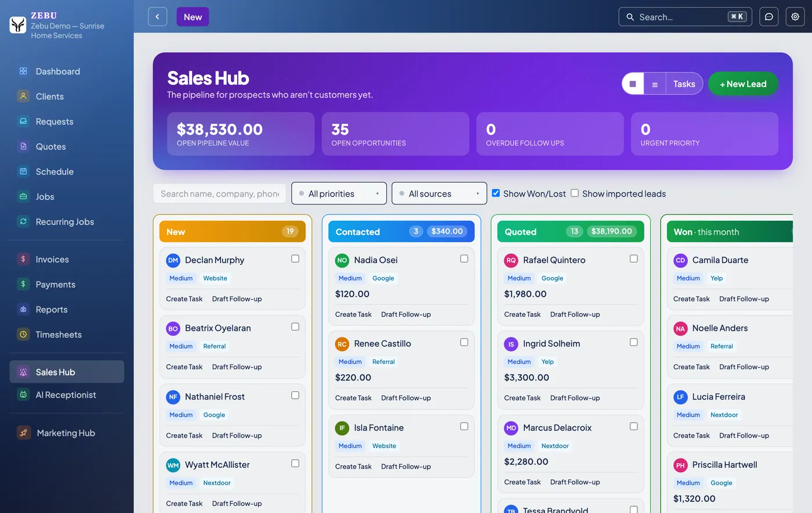Click the Jobs briefcase icon
Screen dimensions: 812x513
point(23,197)
